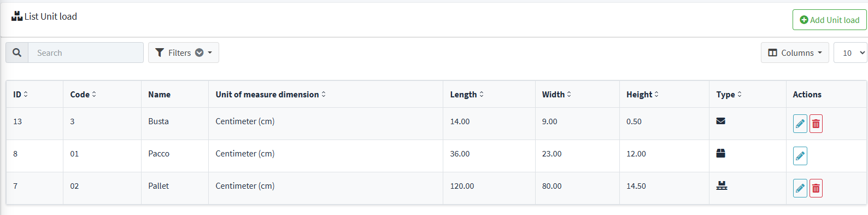
Task: Click the box type icon for Pacco
Action: point(720,153)
